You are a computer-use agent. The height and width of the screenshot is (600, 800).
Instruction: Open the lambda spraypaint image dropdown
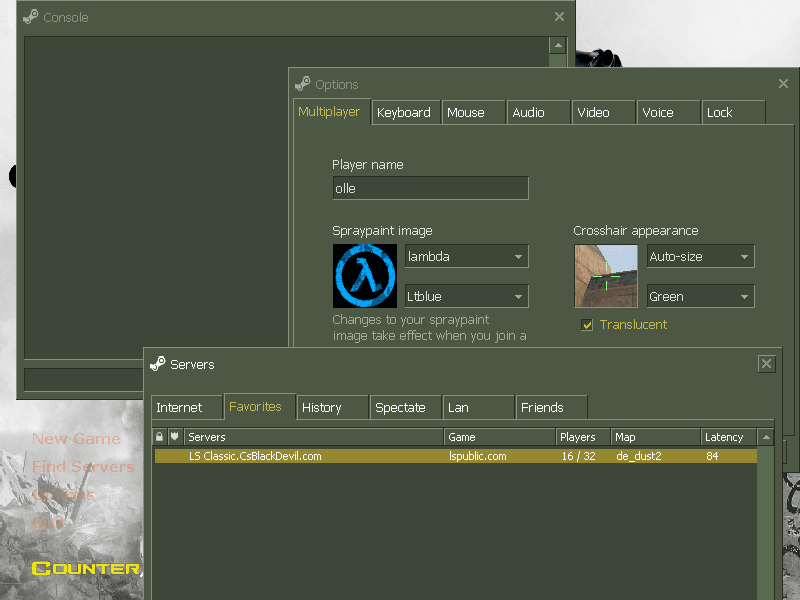tap(466, 257)
